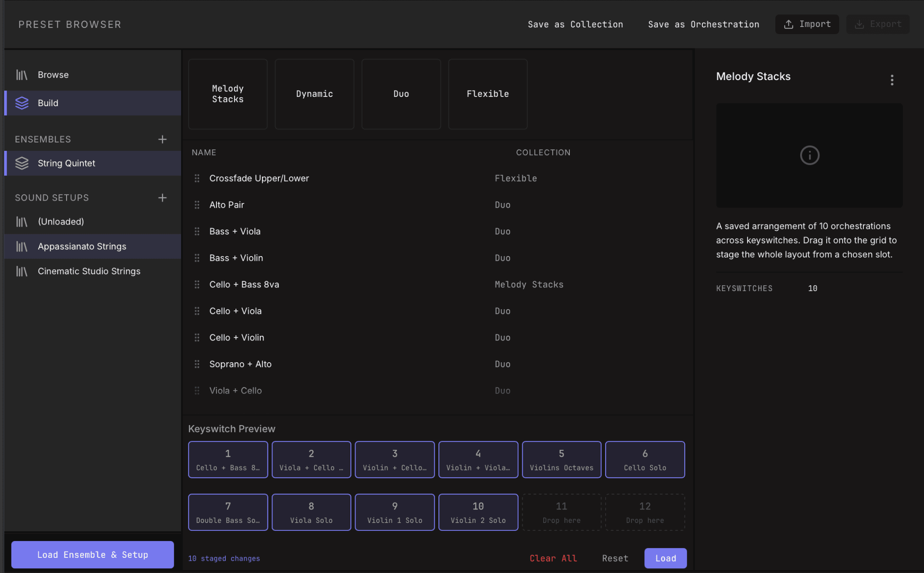924x573 pixels.
Task: Select keyswitch slot 6 Cello Solo
Action: click(x=645, y=460)
